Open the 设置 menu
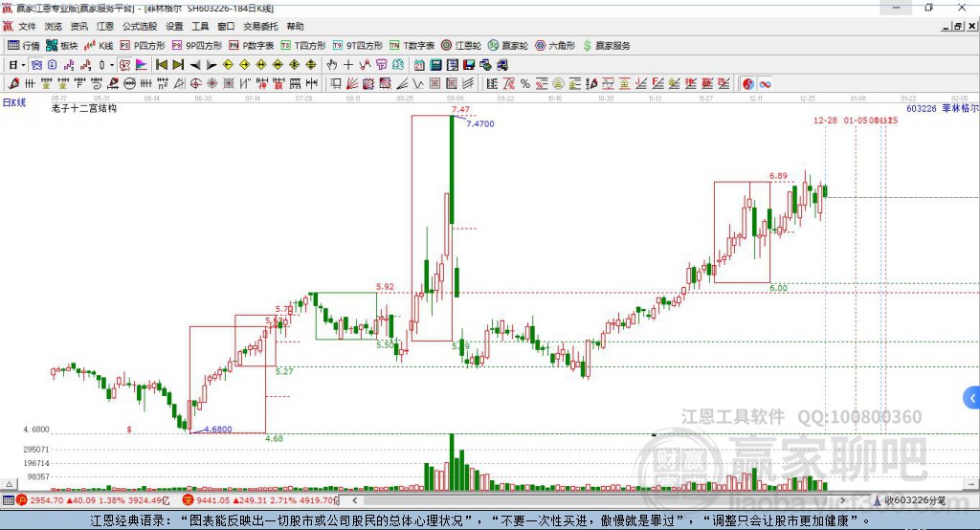The image size is (980, 530). point(174,26)
